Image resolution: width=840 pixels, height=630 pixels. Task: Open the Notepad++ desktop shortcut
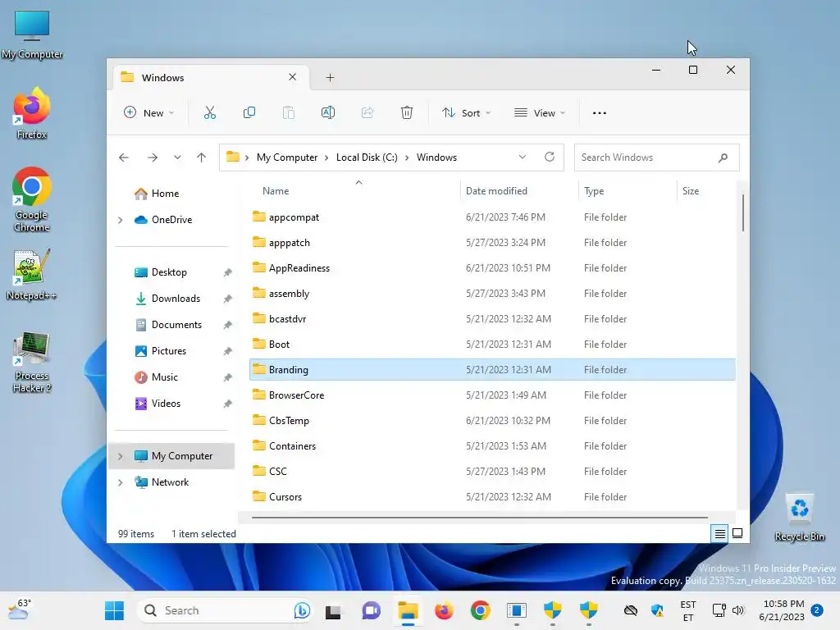click(32, 274)
